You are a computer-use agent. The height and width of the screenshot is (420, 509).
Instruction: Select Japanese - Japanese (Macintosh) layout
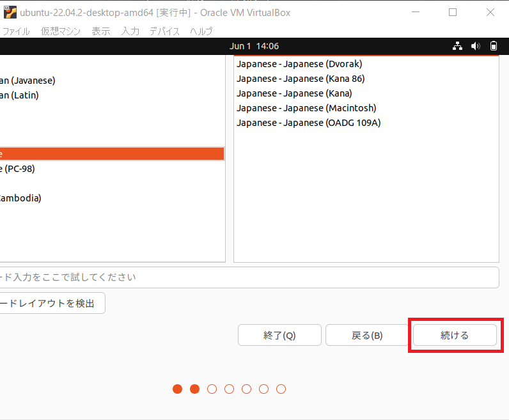[366, 108]
